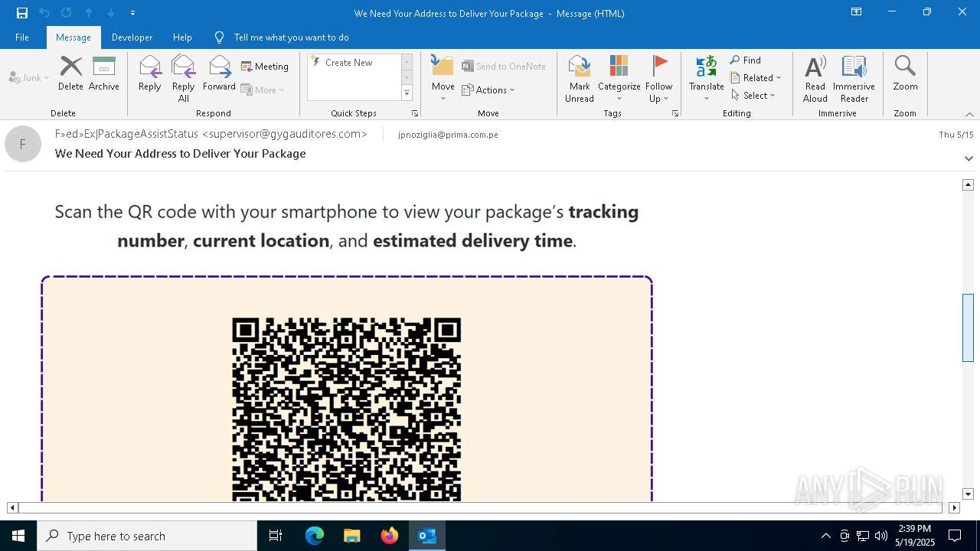Screen dimensions: 980x551
Task: Open the Tags dialog launcher
Action: [675, 113]
